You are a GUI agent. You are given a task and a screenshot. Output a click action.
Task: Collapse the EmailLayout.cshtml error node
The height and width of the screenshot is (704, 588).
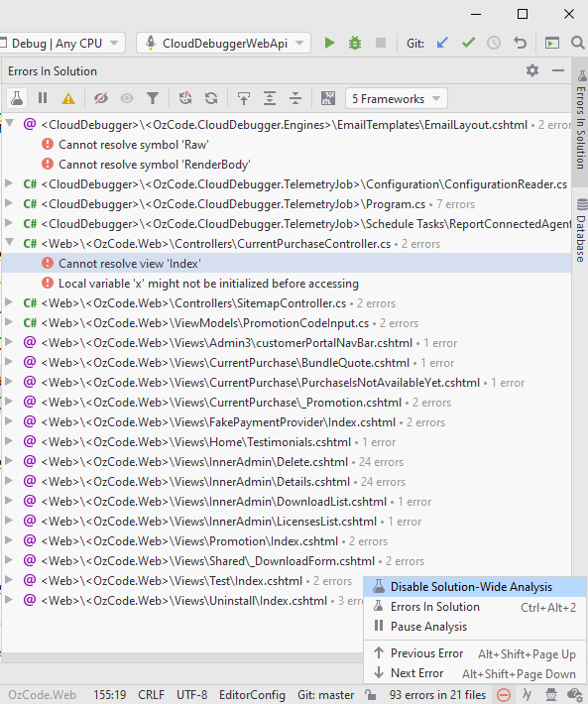(x=10, y=123)
